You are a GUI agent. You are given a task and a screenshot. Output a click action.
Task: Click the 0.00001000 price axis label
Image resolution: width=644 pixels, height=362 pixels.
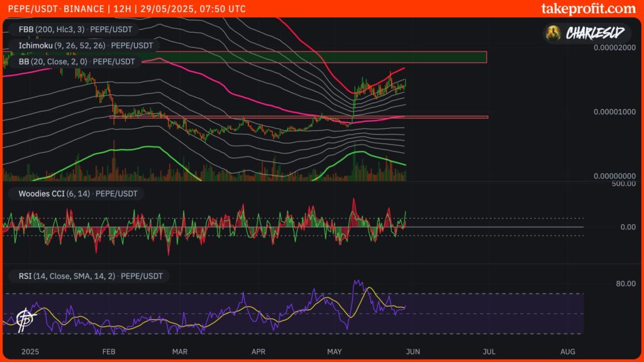coord(614,112)
